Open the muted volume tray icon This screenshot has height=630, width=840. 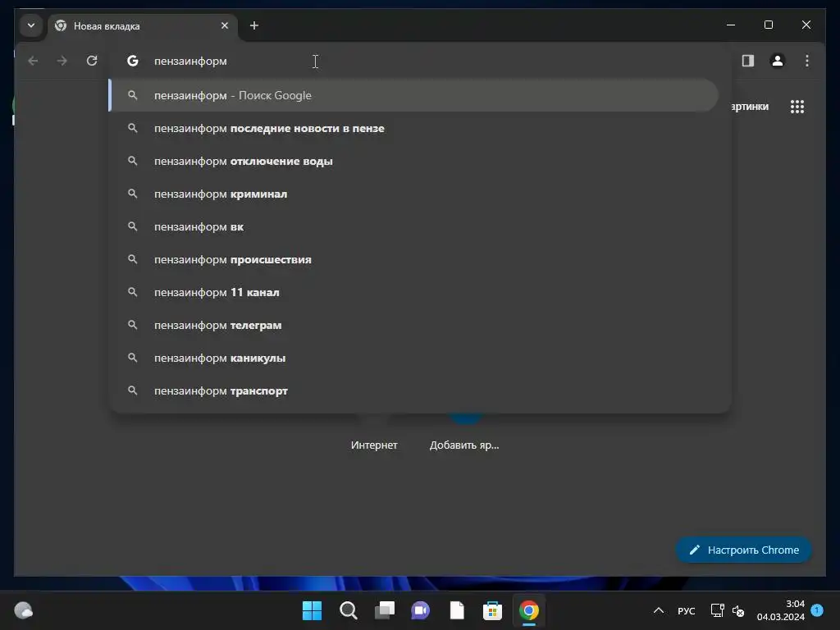[738, 610]
